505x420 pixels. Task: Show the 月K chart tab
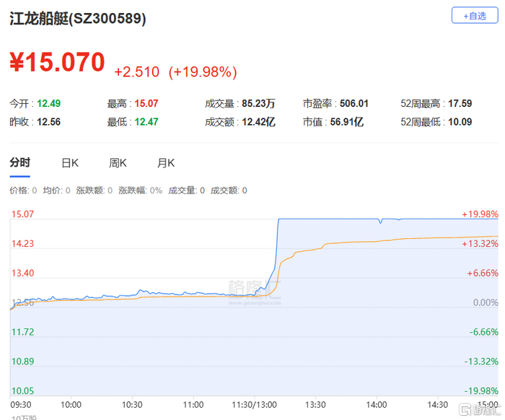pyautogui.click(x=165, y=163)
